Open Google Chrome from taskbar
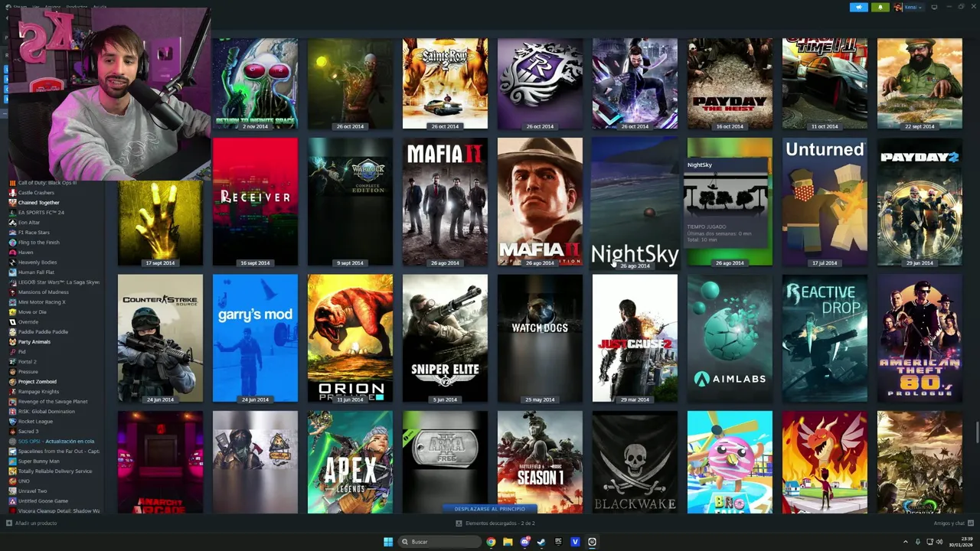The height and width of the screenshot is (551, 980). pyautogui.click(x=491, y=542)
